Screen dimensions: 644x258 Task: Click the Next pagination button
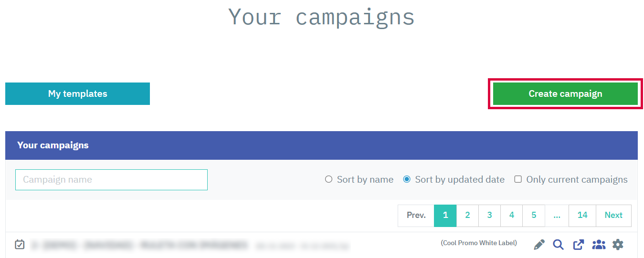(x=613, y=216)
